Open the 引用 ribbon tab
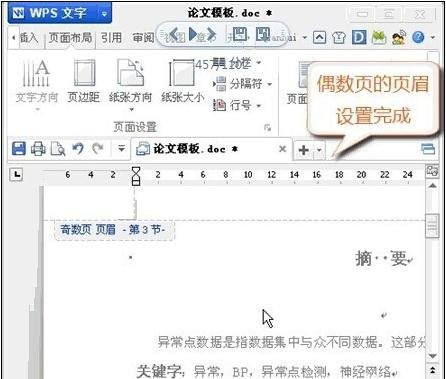 111,38
